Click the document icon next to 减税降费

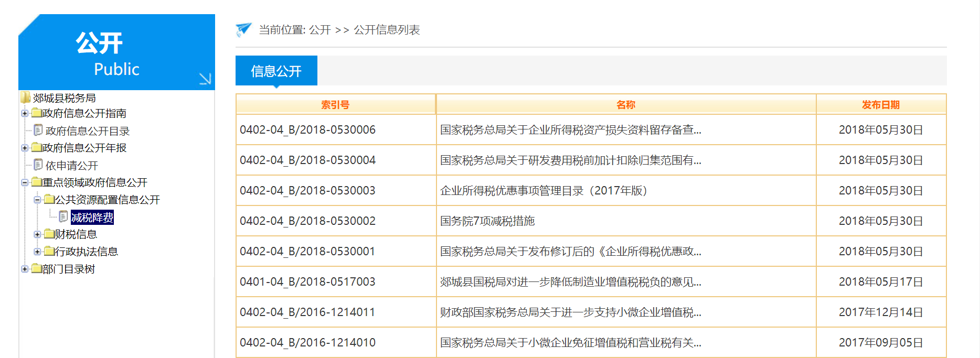click(x=63, y=216)
